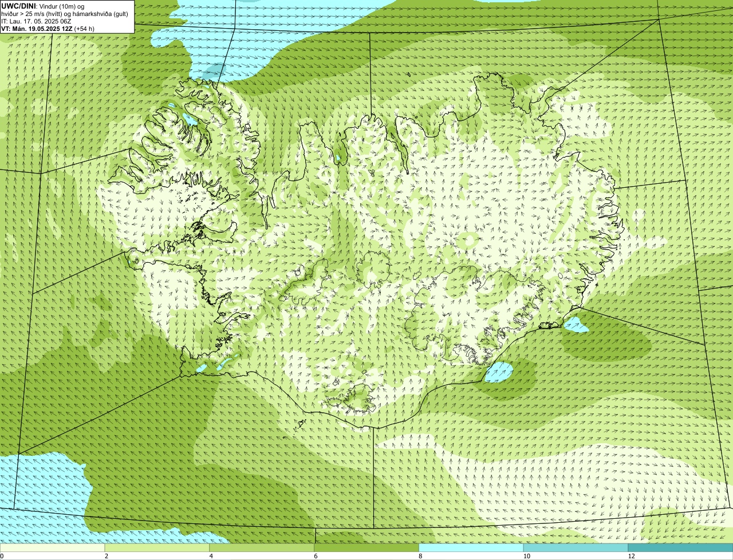Click the legend scale label '4'
The height and width of the screenshot is (560, 733).
click(x=211, y=556)
